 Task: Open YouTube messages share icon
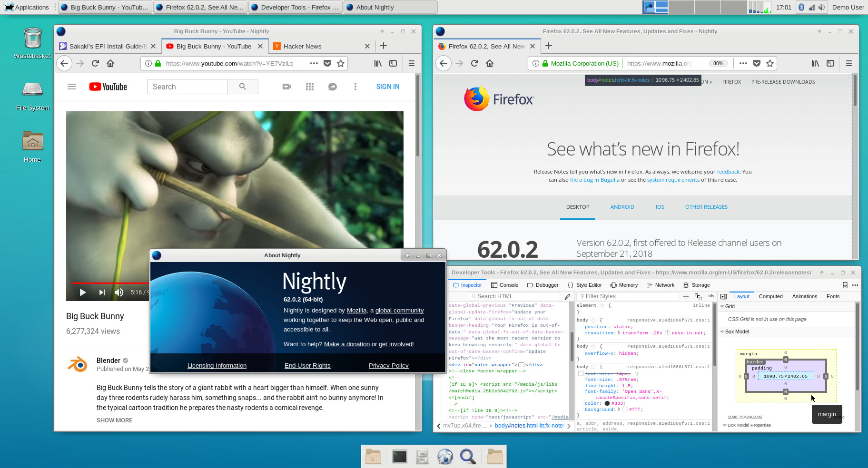pyautogui.click(x=333, y=87)
